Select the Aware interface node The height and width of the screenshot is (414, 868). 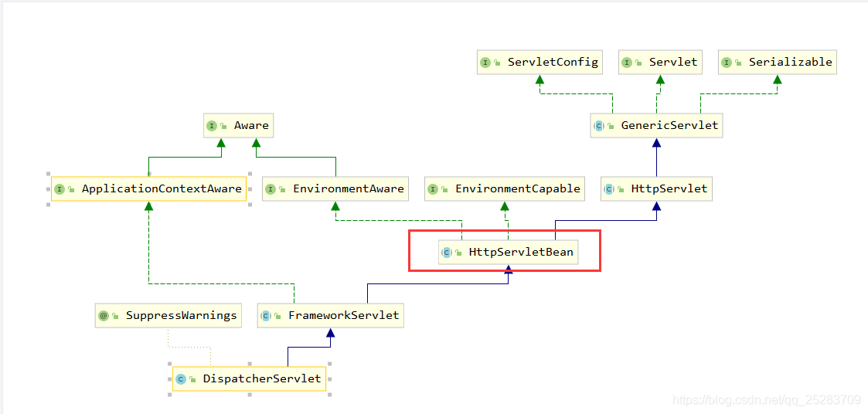point(239,126)
